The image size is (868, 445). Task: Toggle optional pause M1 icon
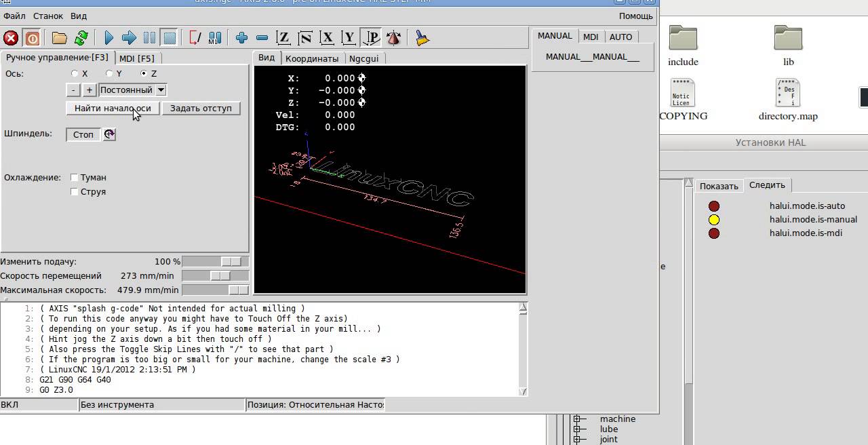pyautogui.click(x=215, y=38)
